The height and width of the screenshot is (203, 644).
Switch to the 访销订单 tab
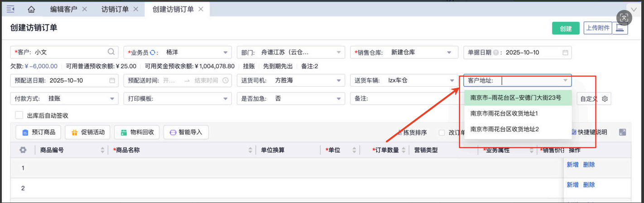coord(115,9)
